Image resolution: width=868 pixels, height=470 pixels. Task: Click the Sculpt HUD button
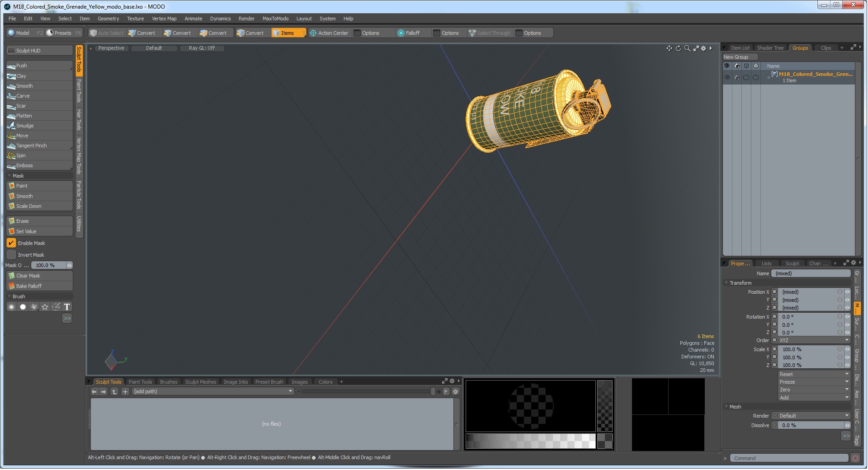39,51
